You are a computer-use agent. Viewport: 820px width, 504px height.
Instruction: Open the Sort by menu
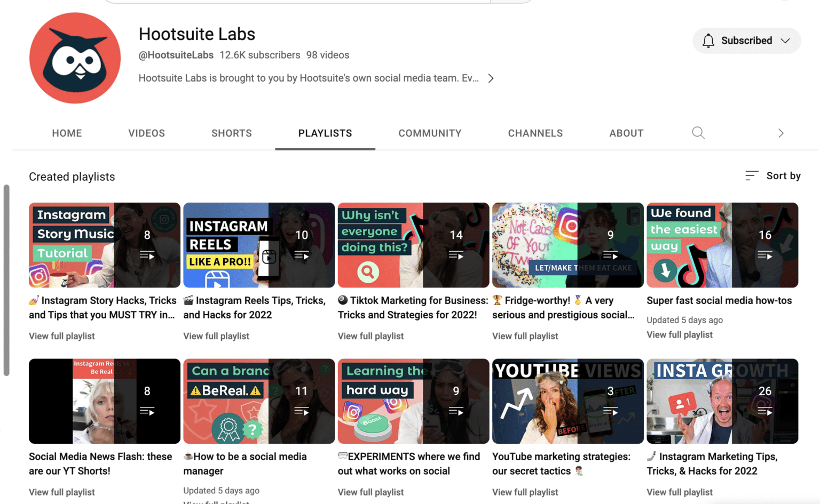click(x=783, y=175)
